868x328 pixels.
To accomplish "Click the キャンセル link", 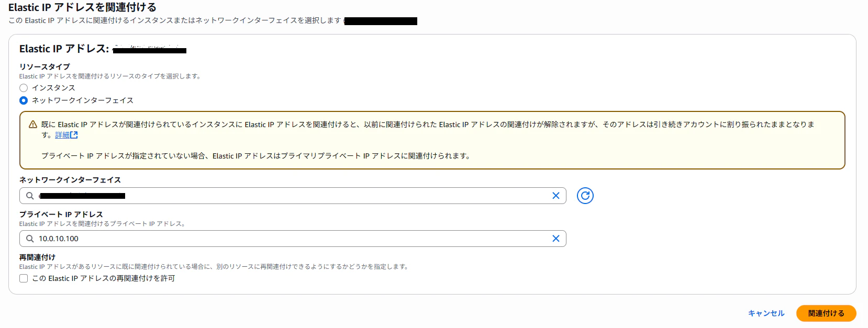I will 766,313.
